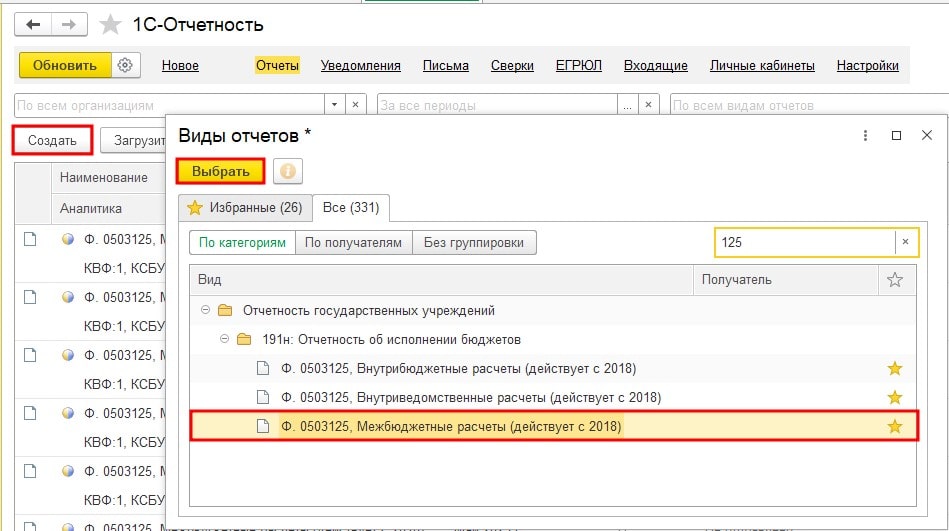Click the Загрузить button
The height and width of the screenshot is (531, 949).
pyautogui.click(x=133, y=140)
